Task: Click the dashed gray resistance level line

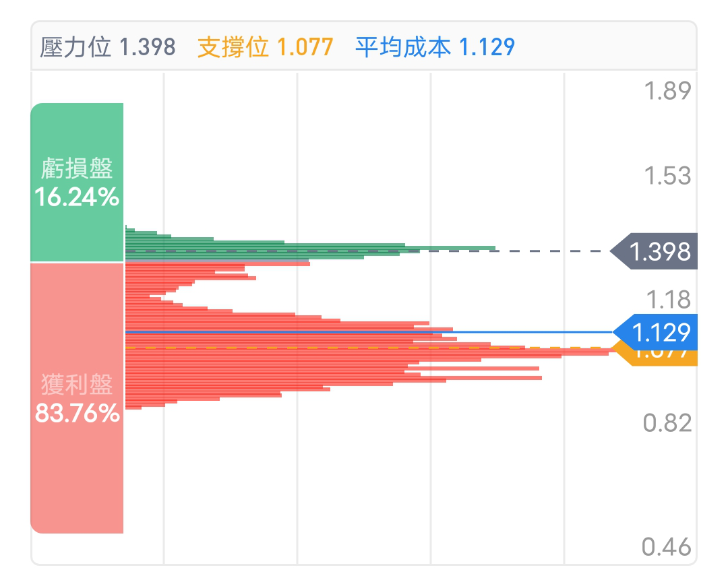Action: click(x=367, y=251)
